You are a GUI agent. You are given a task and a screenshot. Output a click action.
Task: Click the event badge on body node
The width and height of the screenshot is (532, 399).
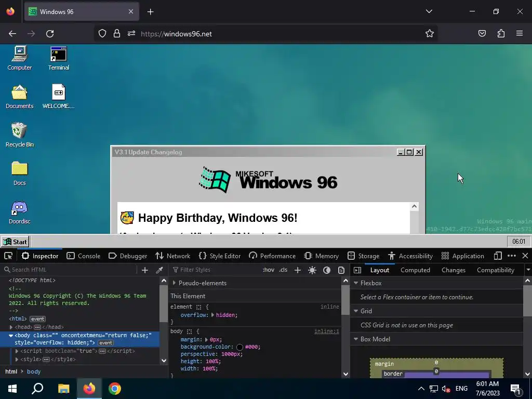(105, 343)
